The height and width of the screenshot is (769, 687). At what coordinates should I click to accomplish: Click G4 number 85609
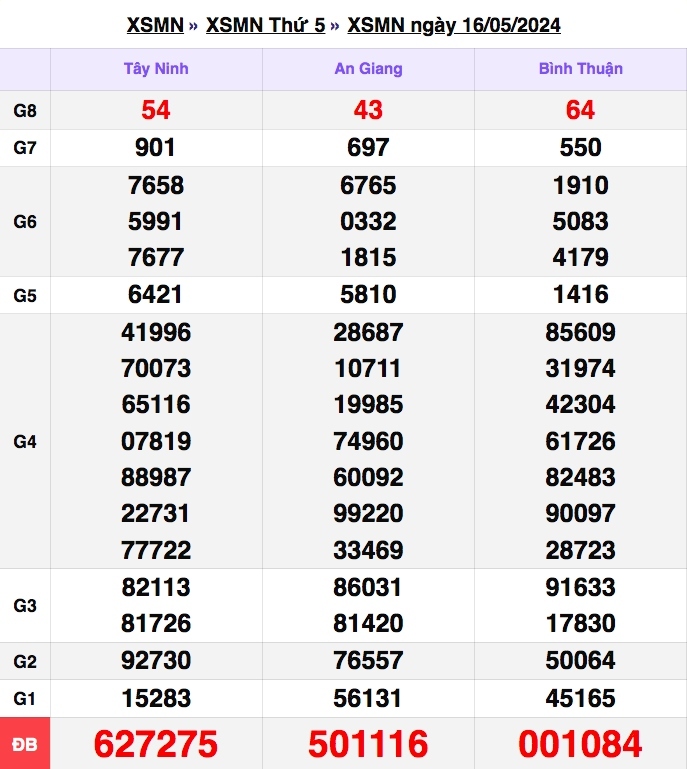pos(581,333)
